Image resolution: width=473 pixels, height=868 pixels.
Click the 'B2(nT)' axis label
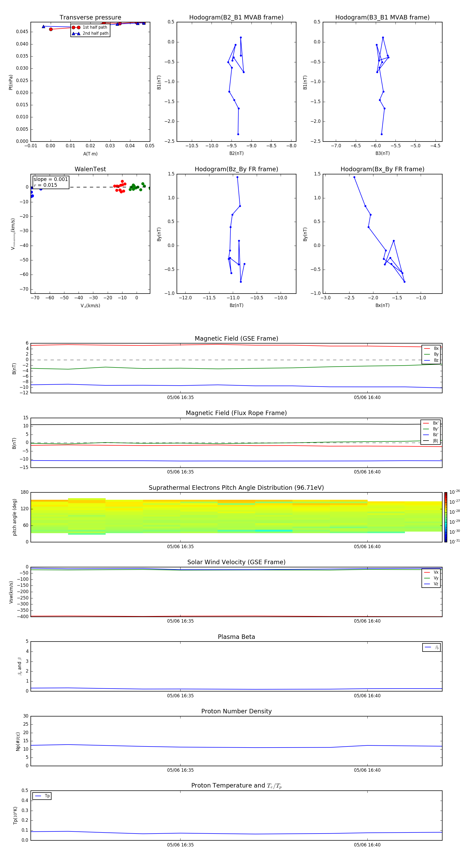[x=236, y=153]
